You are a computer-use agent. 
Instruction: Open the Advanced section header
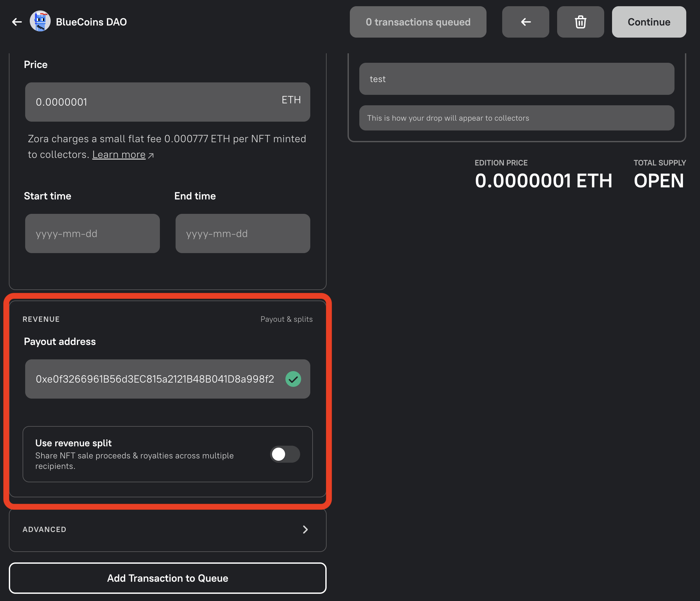pos(168,529)
